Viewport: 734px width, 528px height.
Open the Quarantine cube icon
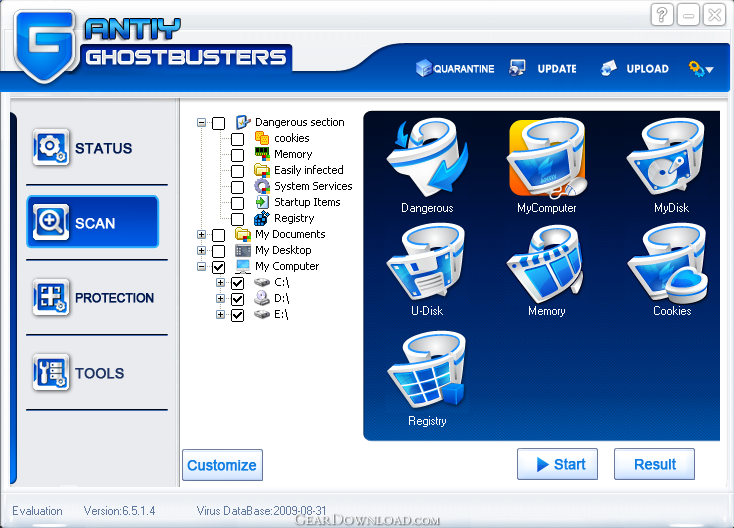point(423,68)
